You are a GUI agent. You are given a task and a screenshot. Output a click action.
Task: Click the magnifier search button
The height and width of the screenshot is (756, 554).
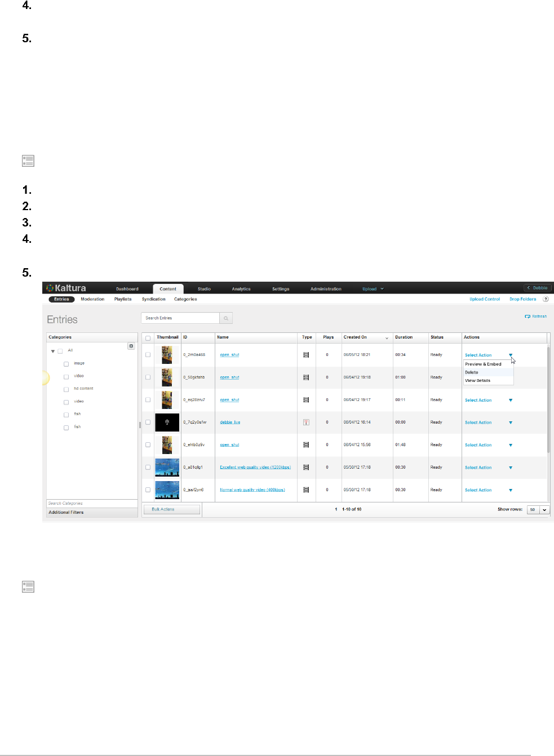pos(226,318)
